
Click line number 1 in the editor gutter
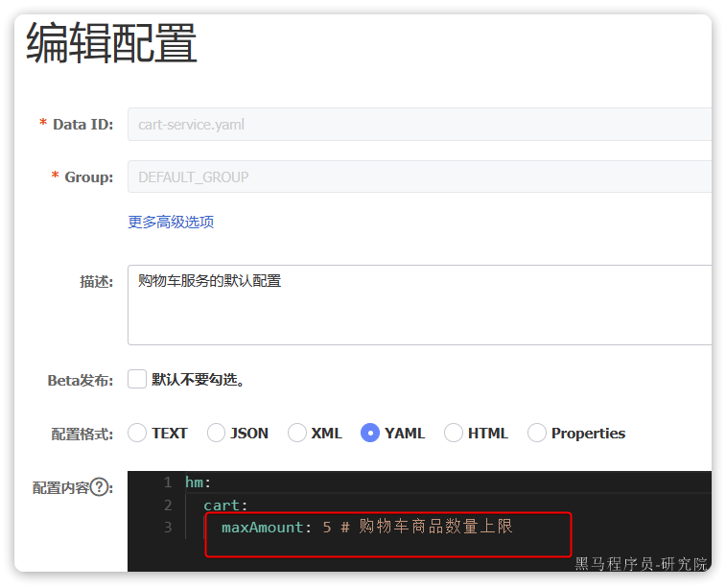(168, 482)
